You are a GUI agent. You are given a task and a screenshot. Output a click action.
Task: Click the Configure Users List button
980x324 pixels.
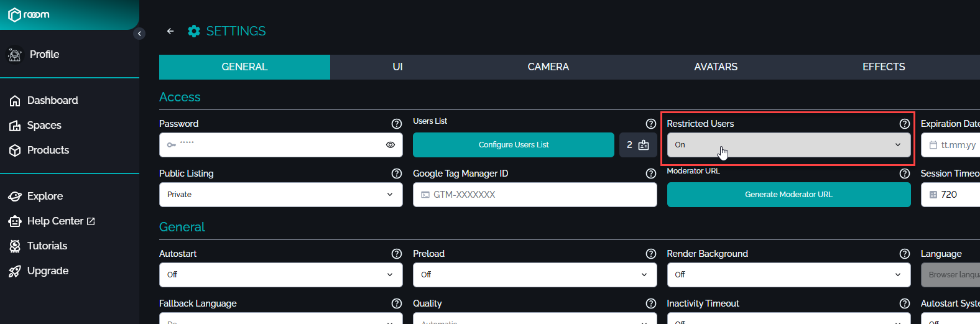[513, 145]
